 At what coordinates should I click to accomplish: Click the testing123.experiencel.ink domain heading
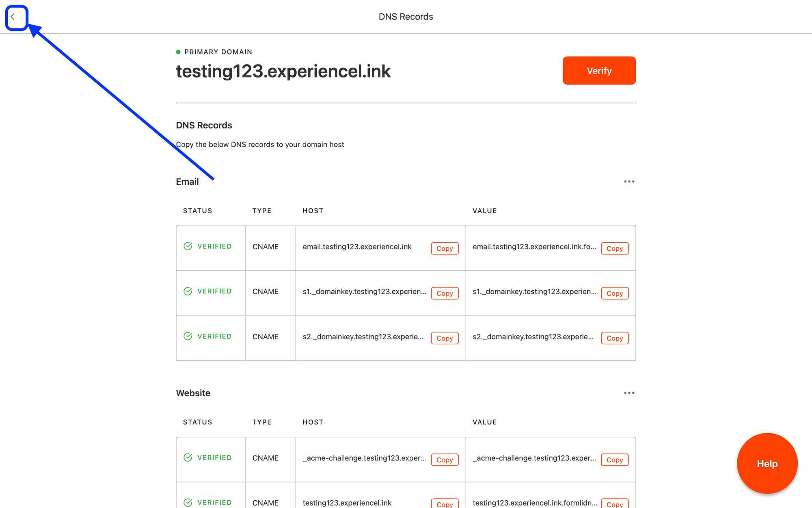point(283,72)
